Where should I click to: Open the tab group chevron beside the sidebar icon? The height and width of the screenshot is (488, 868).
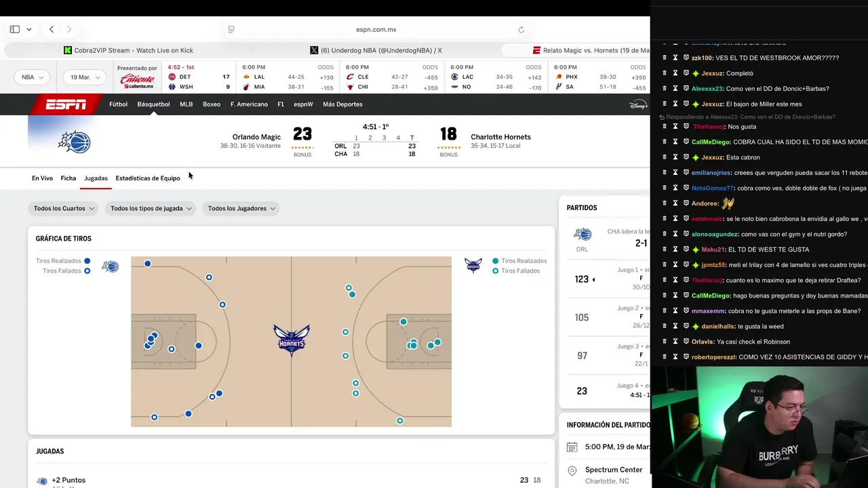[28, 29]
